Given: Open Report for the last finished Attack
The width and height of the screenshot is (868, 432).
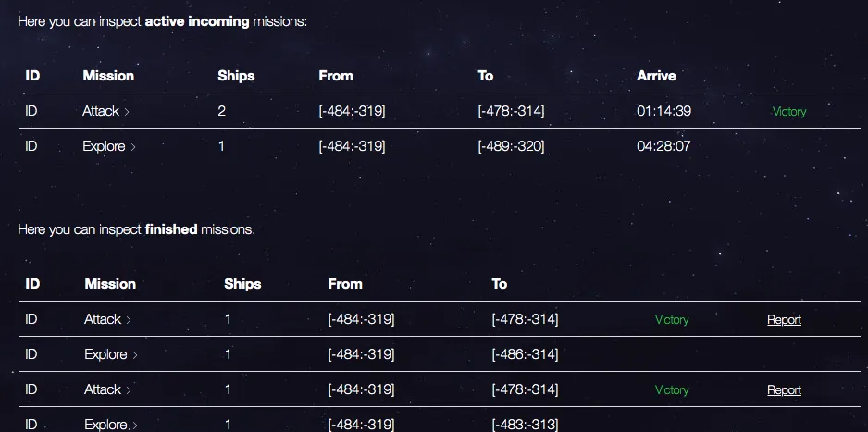Looking at the screenshot, I should [x=784, y=390].
